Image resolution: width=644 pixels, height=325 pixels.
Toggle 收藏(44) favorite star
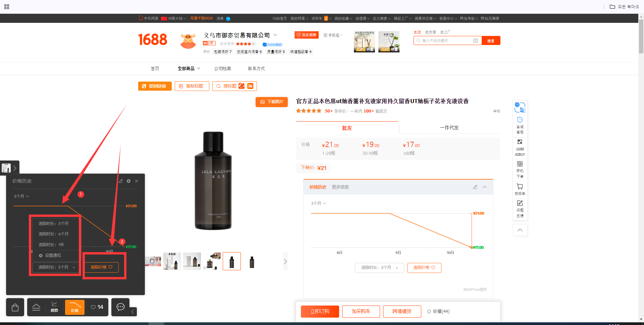[x=438, y=312]
